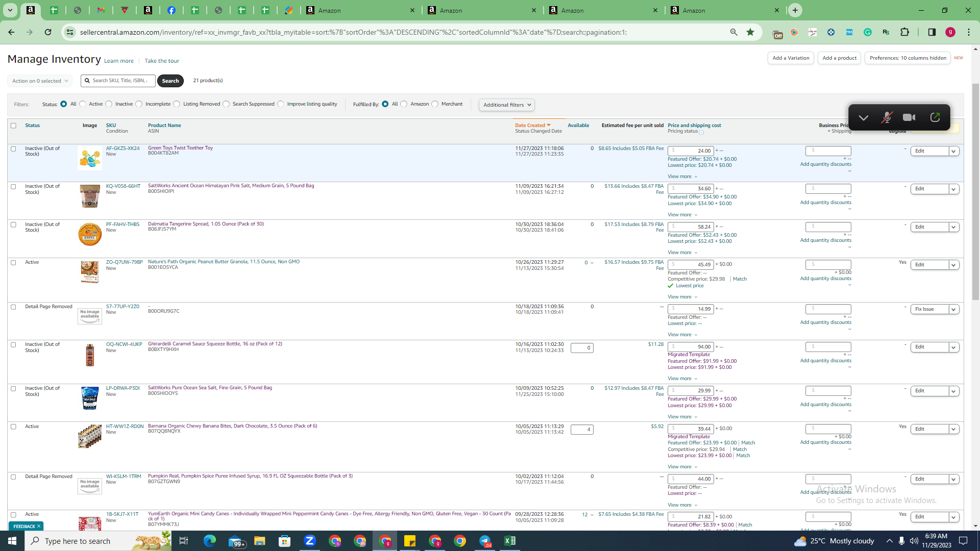Select the Inactive status filter radio
Image resolution: width=980 pixels, height=551 pixels.
tap(109, 104)
